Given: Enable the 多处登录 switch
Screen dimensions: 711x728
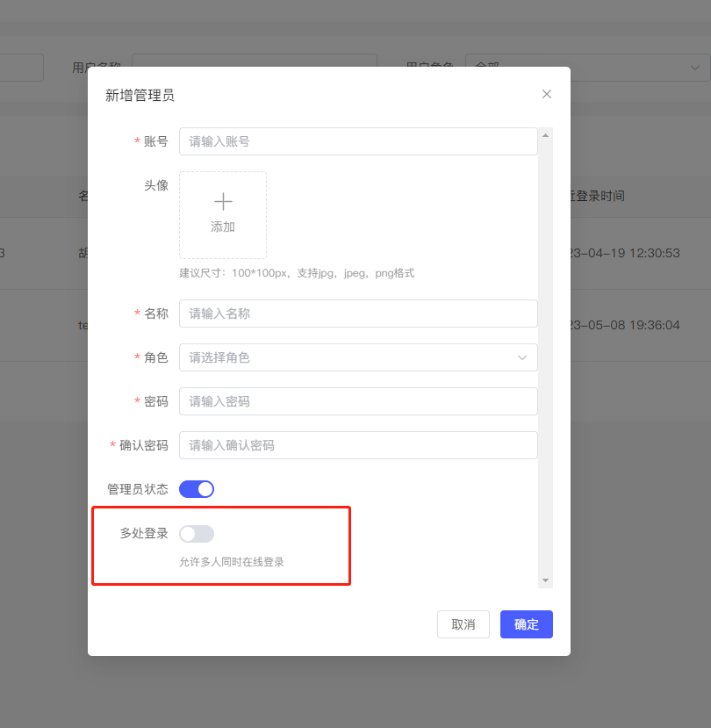Looking at the screenshot, I should coord(197,534).
